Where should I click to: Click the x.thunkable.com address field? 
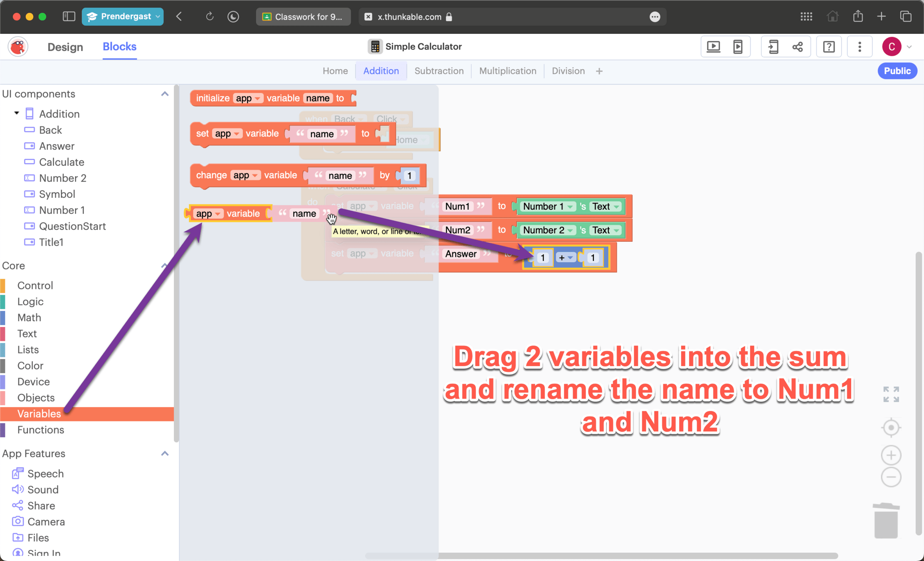point(410,17)
